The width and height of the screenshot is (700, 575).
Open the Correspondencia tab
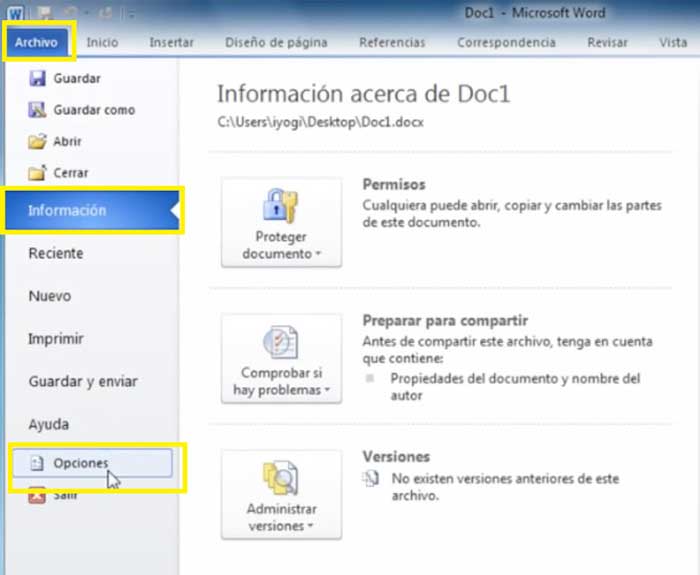[506, 43]
